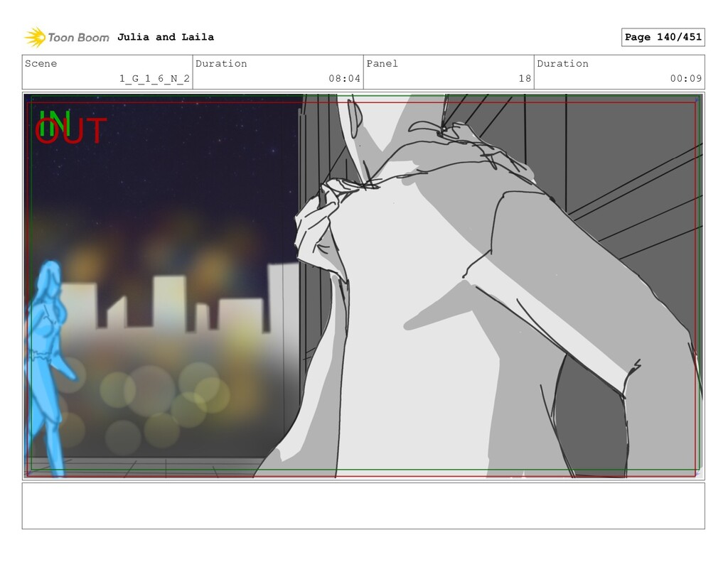Click the blue silhouette figure in the panel
The image size is (728, 562).
(x=50, y=369)
